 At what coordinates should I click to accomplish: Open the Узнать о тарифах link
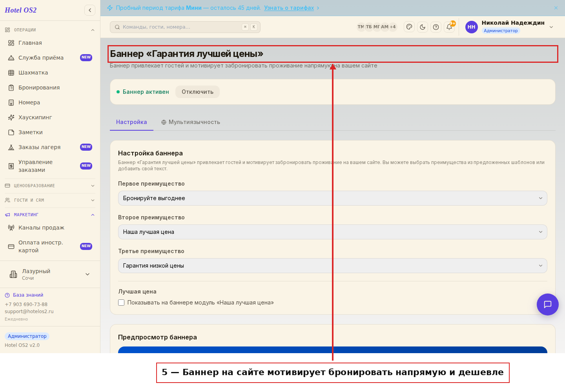(x=289, y=8)
